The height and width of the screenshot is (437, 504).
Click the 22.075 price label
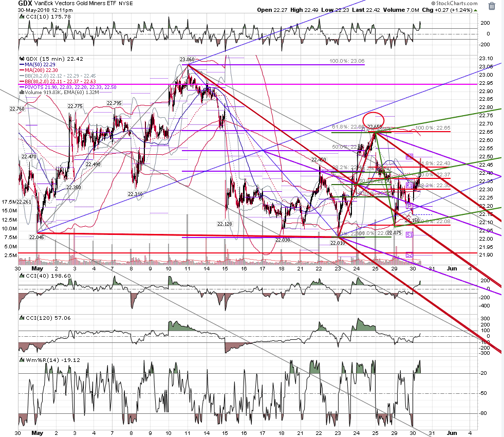[x=395, y=233]
